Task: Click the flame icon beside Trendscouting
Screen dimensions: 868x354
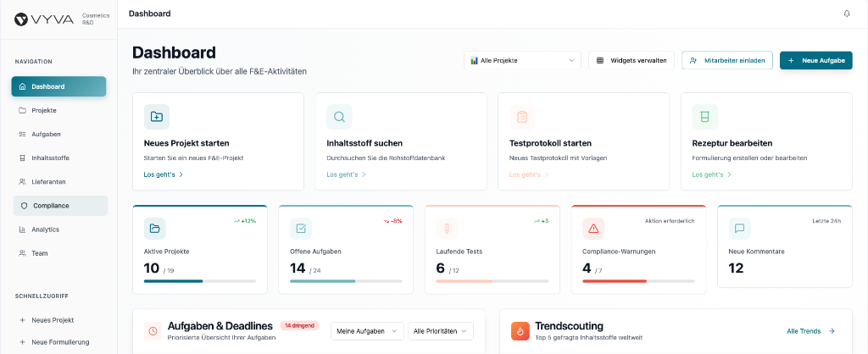Action: pos(520,331)
